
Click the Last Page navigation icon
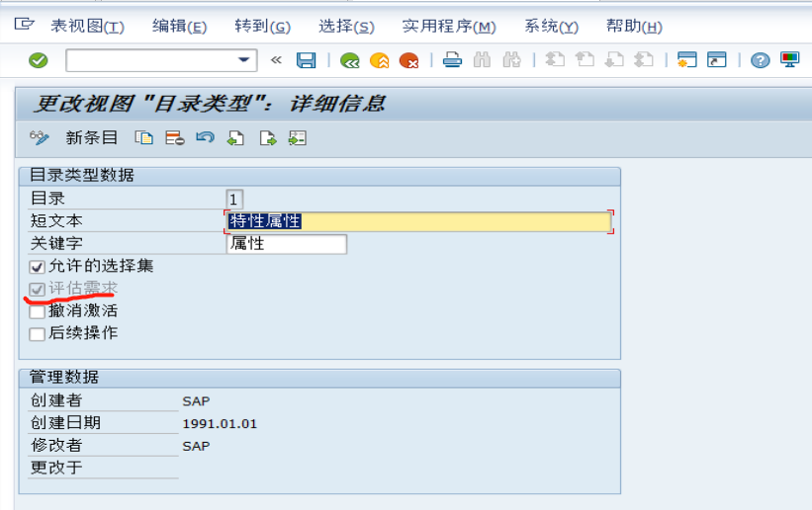click(x=644, y=60)
